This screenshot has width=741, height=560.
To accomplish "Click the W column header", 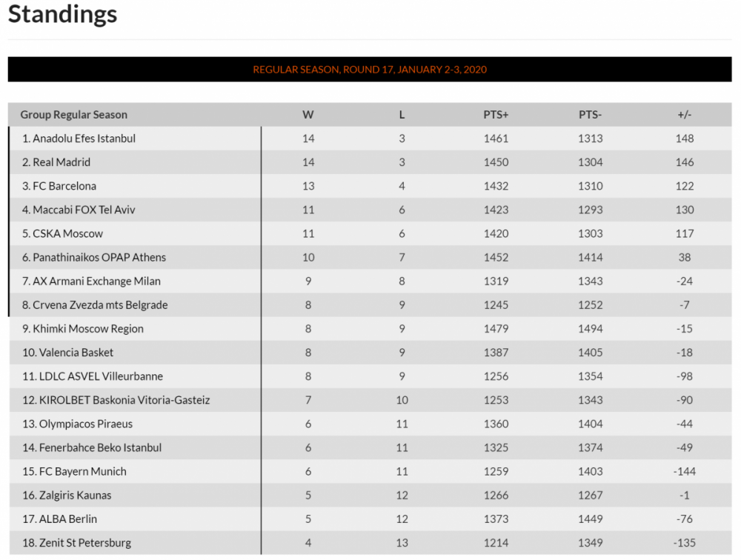I will (x=308, y=115).
